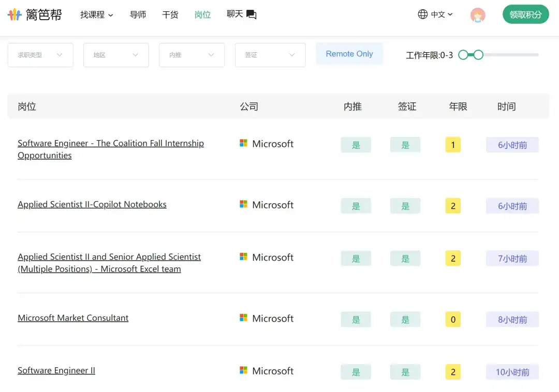Click Microsoft logo in Software Engineer Internship row
The width and height of the screenshot is (559, 392).
pyautogui.click(x=243, y=143)
